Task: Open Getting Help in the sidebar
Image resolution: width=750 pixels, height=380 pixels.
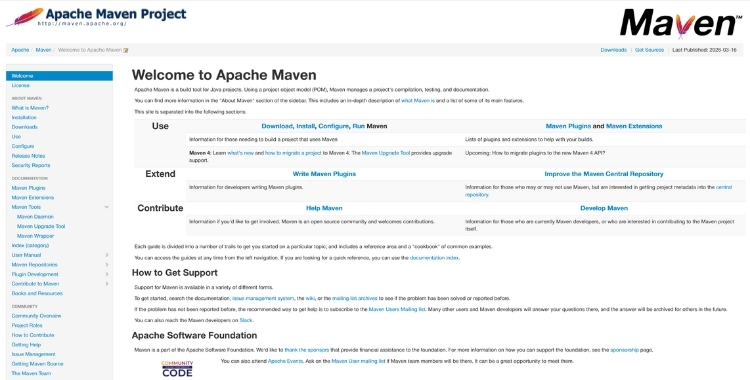Action: (26, 345)
